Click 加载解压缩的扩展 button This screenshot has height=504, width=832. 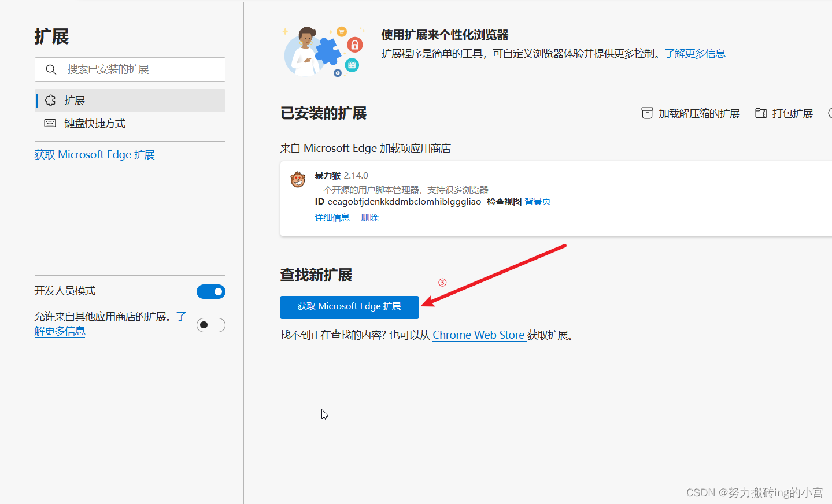[690, 114]
